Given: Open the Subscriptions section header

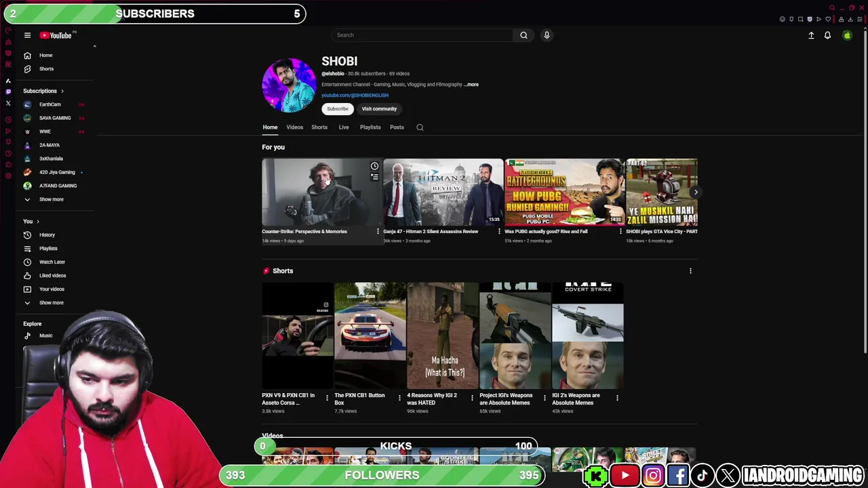Looking at the screenshot, I should pos(43,91).
